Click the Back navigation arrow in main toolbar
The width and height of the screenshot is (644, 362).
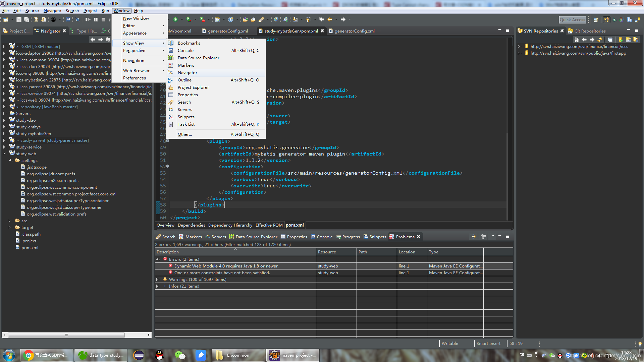(330, 19)
